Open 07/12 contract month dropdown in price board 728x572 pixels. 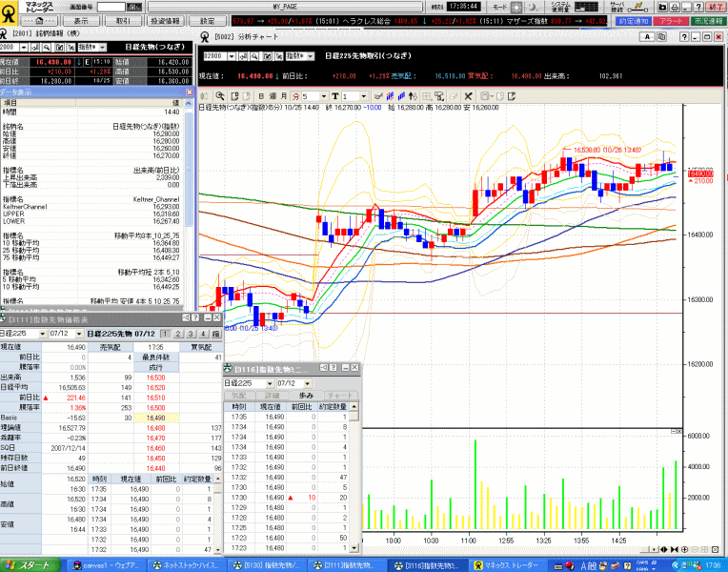79,334
